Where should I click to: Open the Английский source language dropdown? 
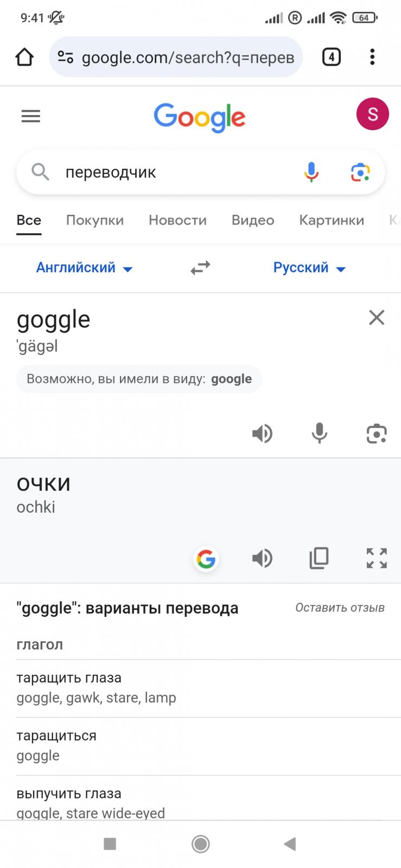tap(84, 267)
